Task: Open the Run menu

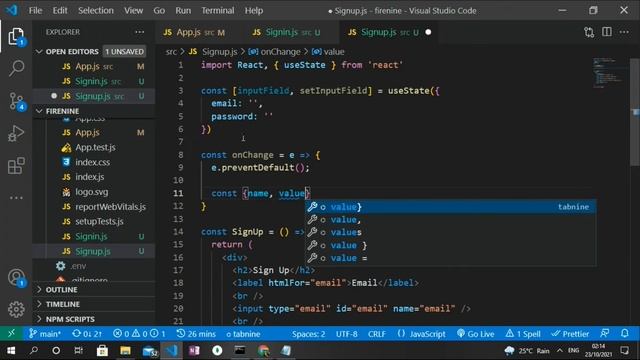Action: [183, 11]
